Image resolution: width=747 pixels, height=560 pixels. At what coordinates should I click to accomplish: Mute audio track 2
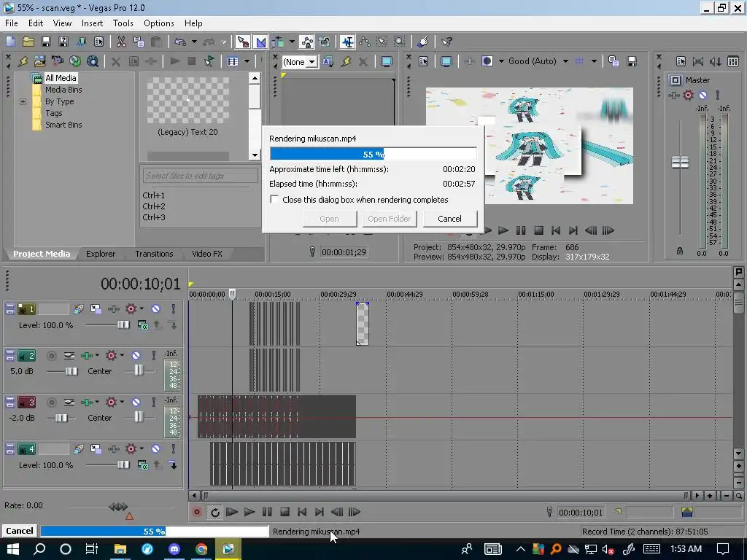pos(136,355)
